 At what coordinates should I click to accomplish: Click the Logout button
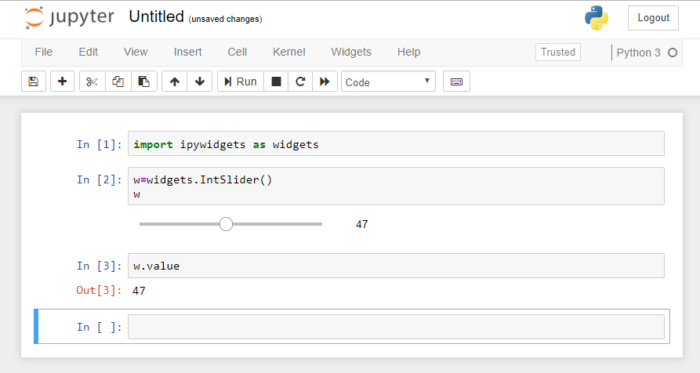(x=653, y=18)
